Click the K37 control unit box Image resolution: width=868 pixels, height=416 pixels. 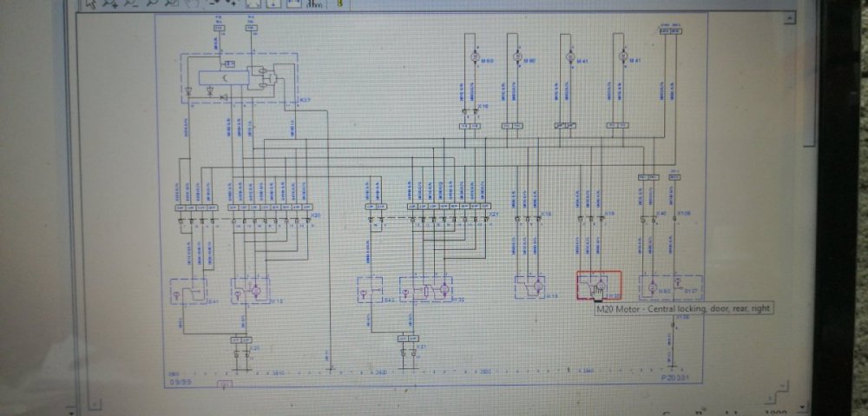pyautogui.click(x=240, y=78)
